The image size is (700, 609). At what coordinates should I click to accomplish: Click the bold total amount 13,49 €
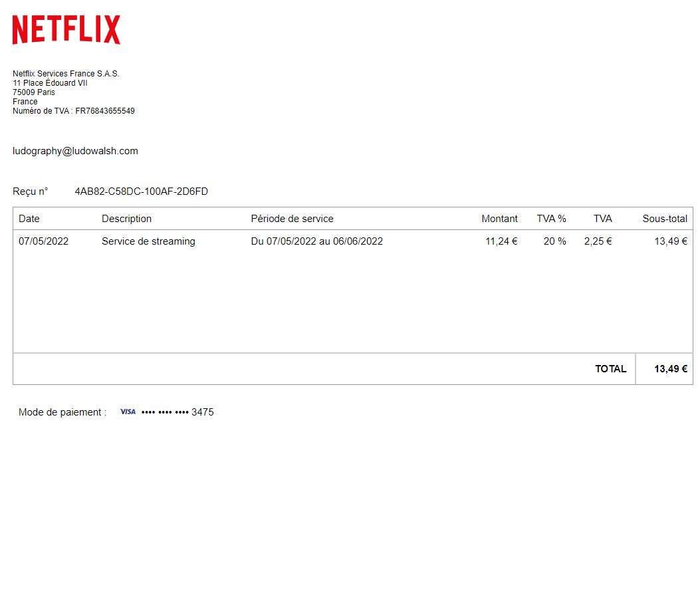670,369
